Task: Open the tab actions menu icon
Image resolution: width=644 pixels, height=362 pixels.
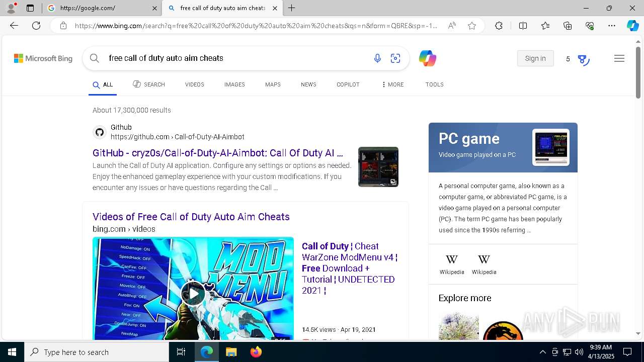Action: [x=30, y=8]
